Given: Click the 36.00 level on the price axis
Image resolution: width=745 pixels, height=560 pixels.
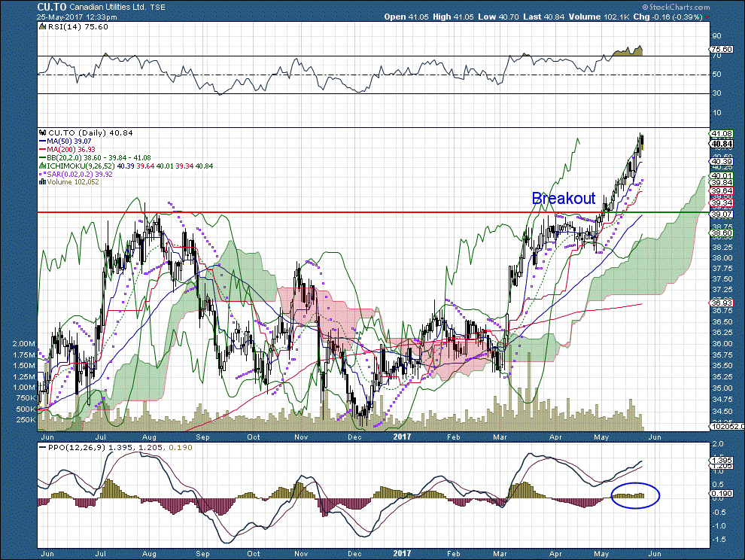Looking at the screenshot, I should click(722, 344).
